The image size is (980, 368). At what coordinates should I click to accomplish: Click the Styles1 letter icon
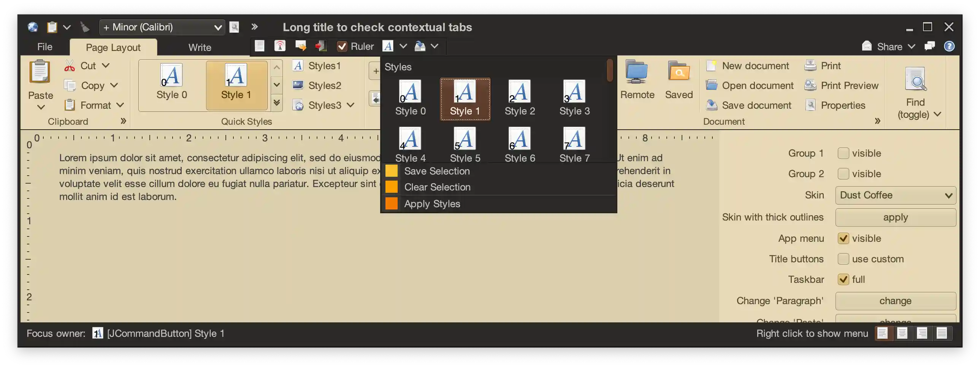tap(298, 66)
